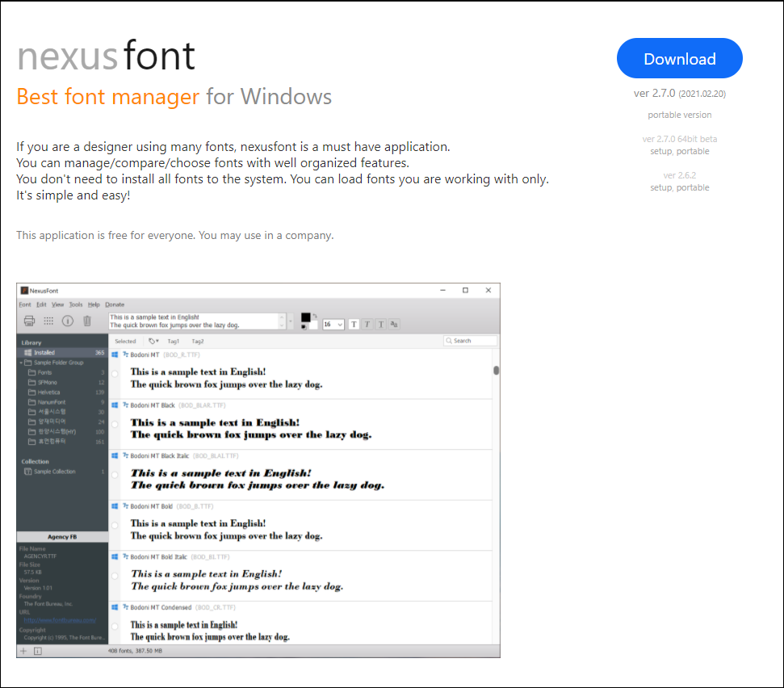Click the Helvetica folder icon

coord(32,392)
